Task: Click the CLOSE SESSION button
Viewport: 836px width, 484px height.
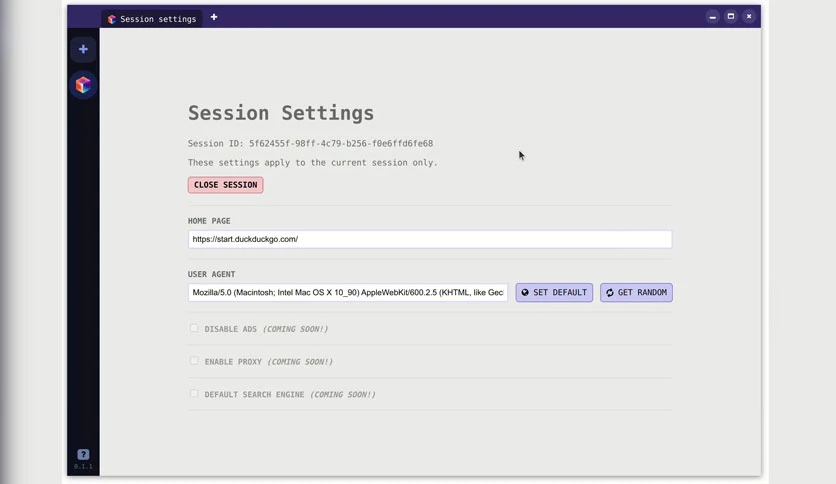Action: pos(226,185)
